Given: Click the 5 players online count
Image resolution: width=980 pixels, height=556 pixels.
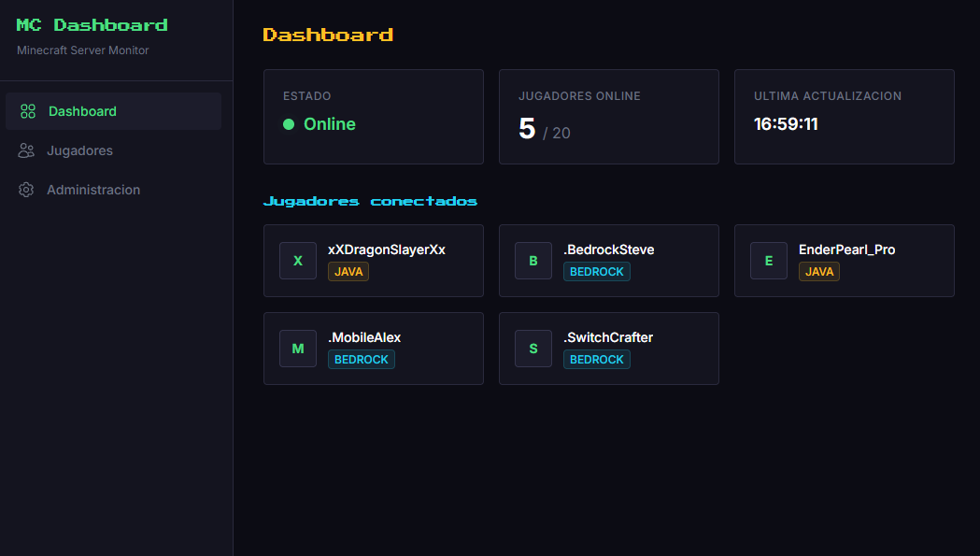Looking at the screenshot, I should coord(527,128).
